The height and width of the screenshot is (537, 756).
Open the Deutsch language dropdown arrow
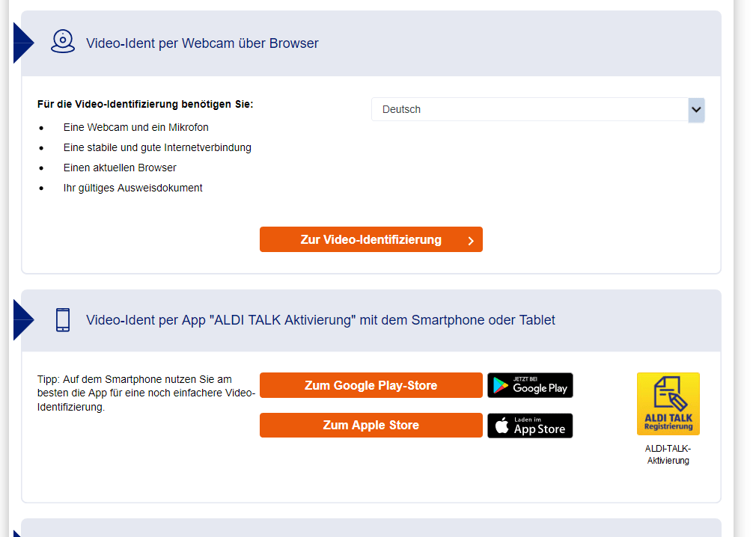[x=696, y=110]
